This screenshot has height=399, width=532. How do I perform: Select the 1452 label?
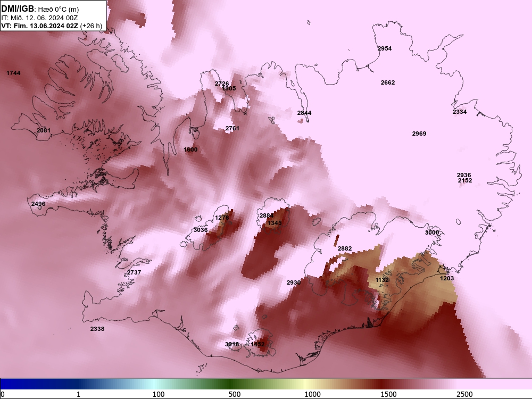click(x=257, y=344)
